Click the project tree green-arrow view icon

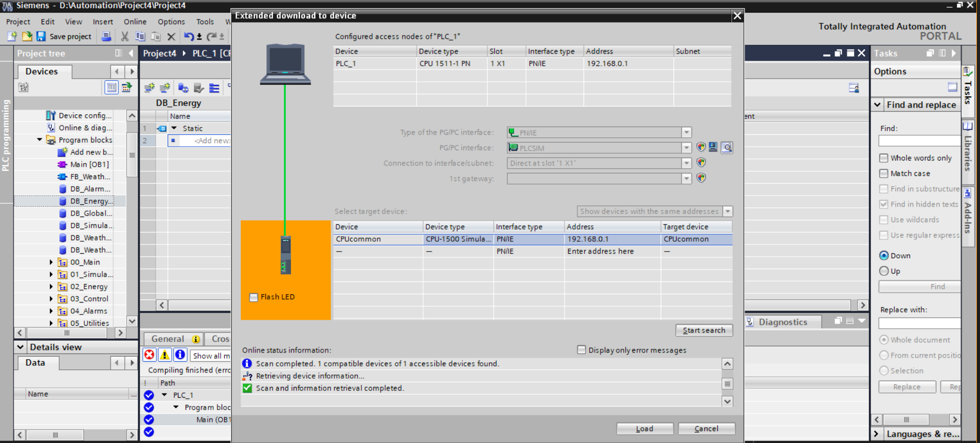126,87
